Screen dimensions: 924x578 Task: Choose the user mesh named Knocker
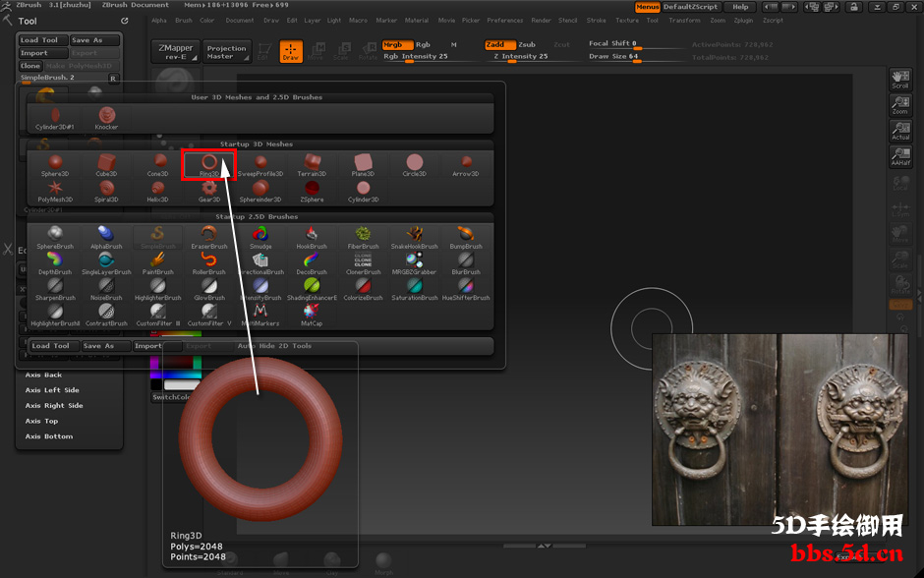(106, 118)
